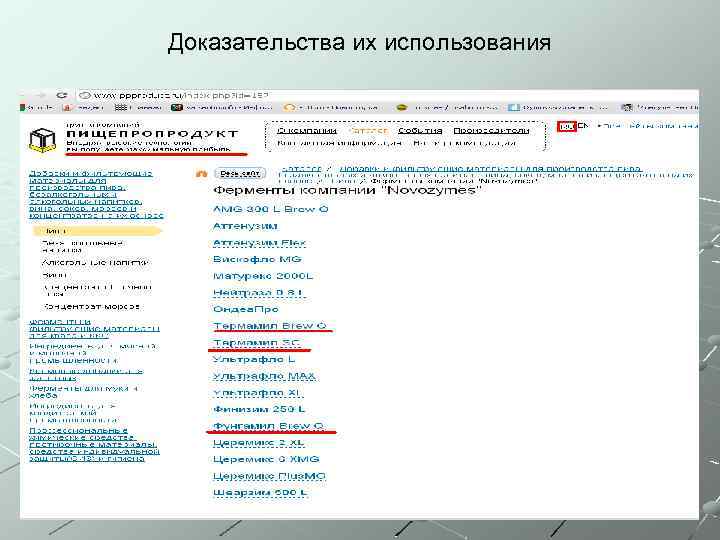Image resolution: width=720 pixels, height=540 pixels.
Task: Open the Церемикс 2 XL product link
Action: point(259,443)
